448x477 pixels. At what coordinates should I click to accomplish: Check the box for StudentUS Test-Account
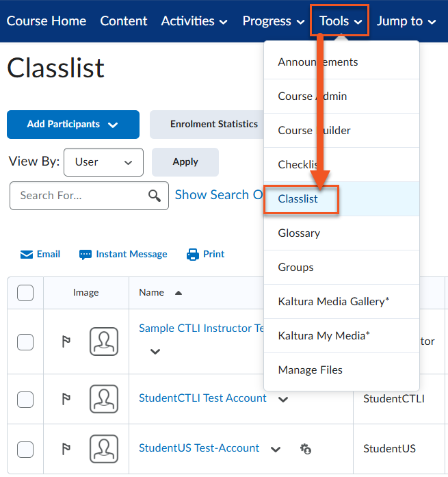tap(25, 450)
